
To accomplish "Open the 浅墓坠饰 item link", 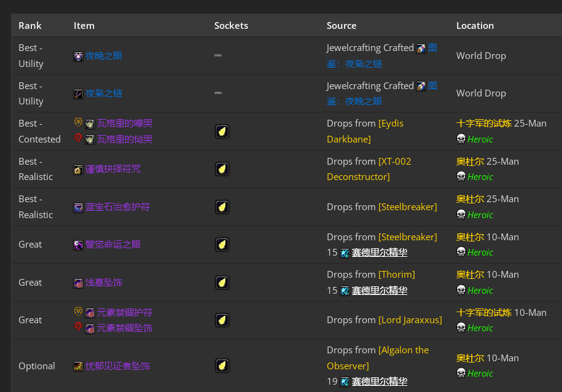I will 104,283.
